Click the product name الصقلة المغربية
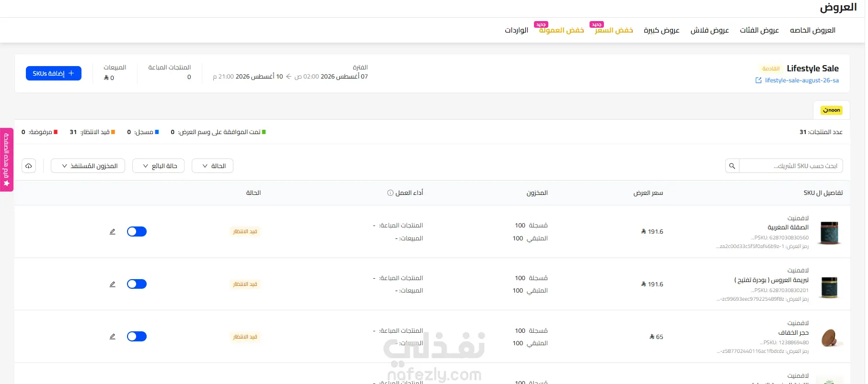This screenshot has height=384, width=868. pyautogui.click(x=788, y=227)
